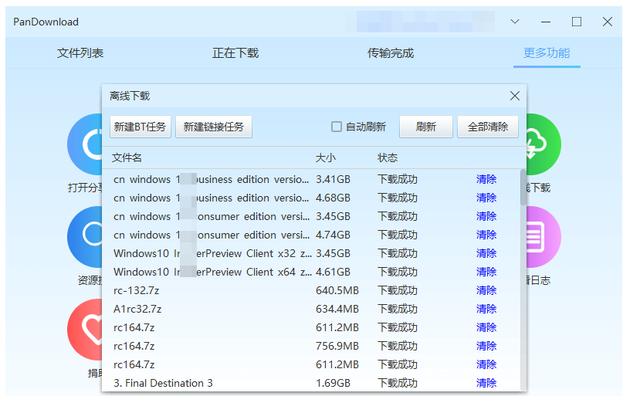640x413 pixels.
Task: Click the 756.9MB size value
Action: 337,346
